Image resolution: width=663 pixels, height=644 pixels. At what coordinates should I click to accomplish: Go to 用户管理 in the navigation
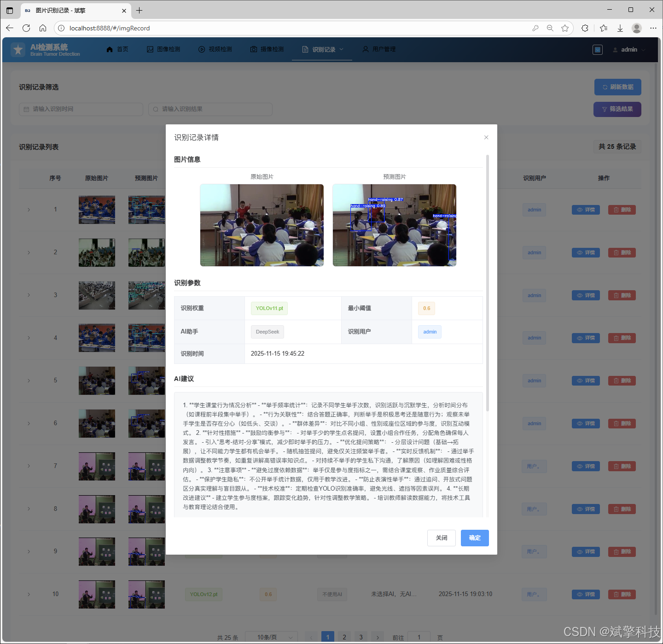pyautogui.click(x=379, y=49)
